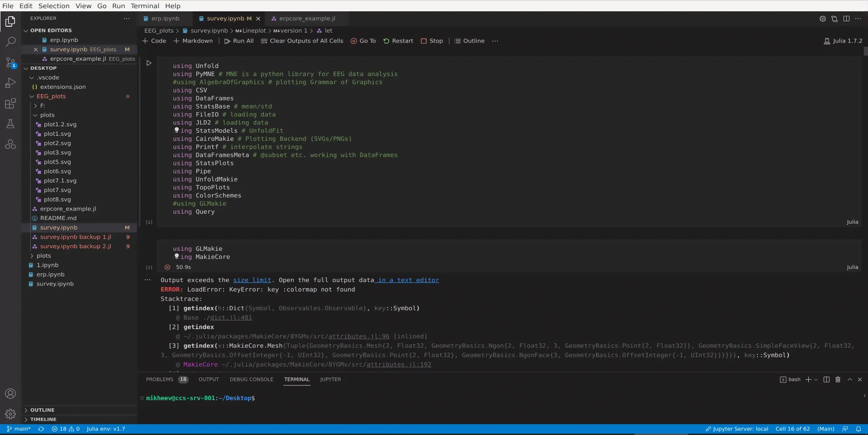The height and width of the screenshot is (435, 868).
Task: Run the first code cell
Action: (149, 63)
